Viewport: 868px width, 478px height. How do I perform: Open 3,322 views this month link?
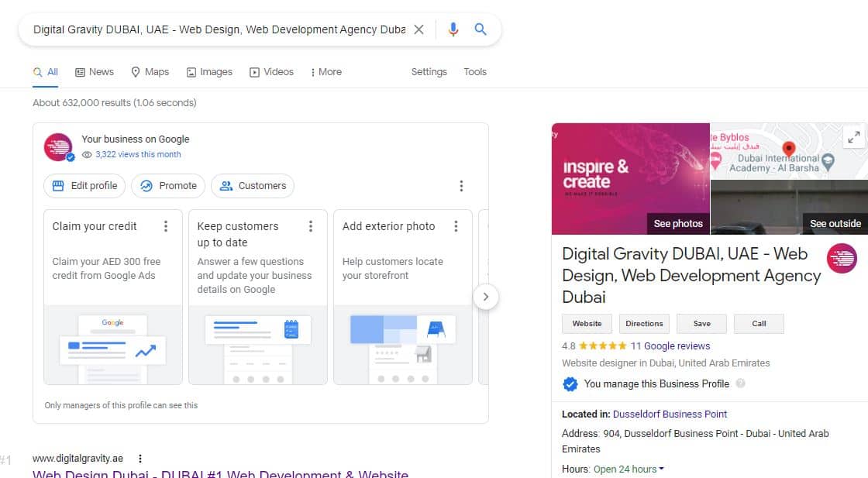(138, 154)
